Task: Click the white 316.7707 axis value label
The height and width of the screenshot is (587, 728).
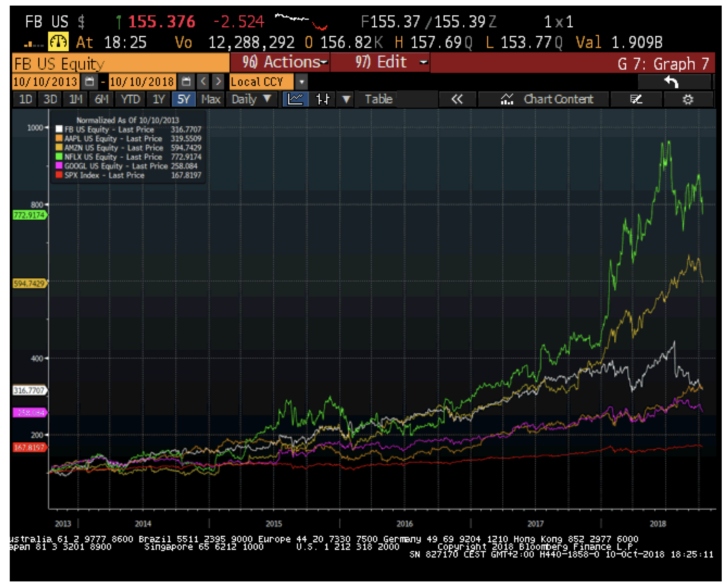Action: 30,390
